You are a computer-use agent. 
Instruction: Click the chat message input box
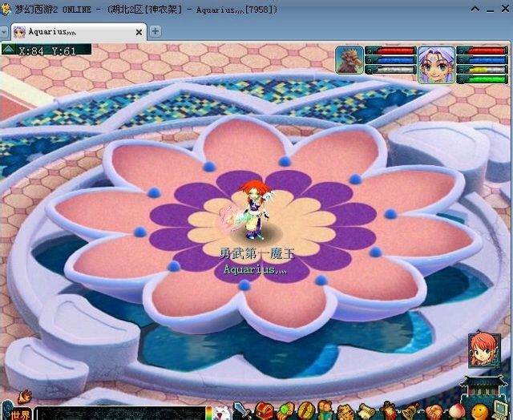click(x=119, y=414)
